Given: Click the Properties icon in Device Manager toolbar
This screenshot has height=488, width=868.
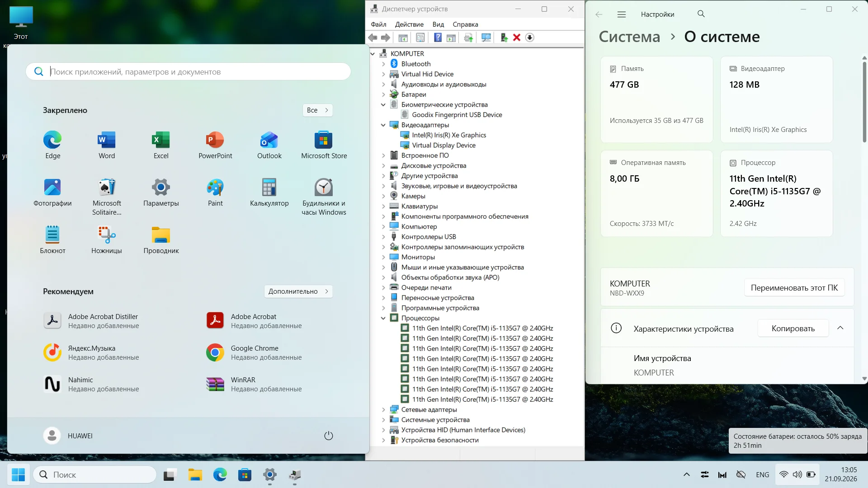Looking at the screenshot, I should click(420, 38).
